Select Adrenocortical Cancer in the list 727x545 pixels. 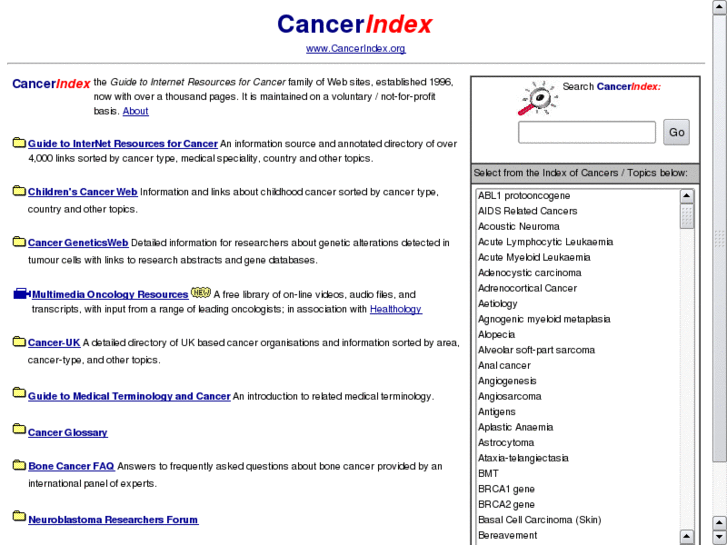[577, 288]
